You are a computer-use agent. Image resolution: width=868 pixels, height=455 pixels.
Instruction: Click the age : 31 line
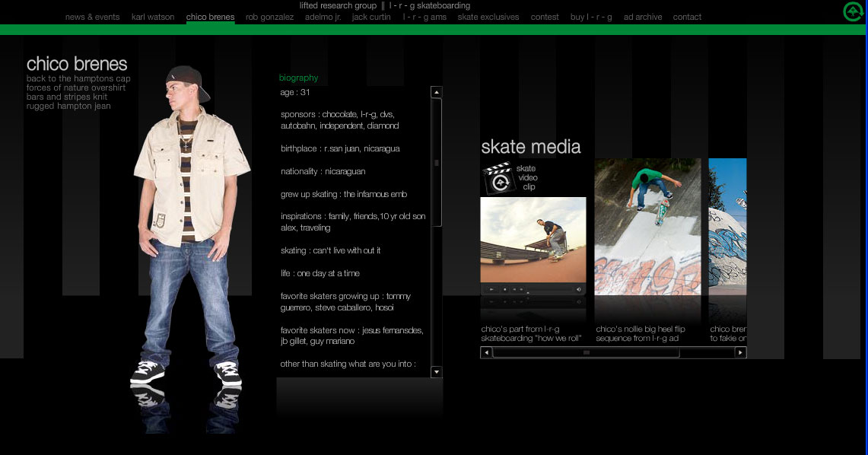click(295, 92)
